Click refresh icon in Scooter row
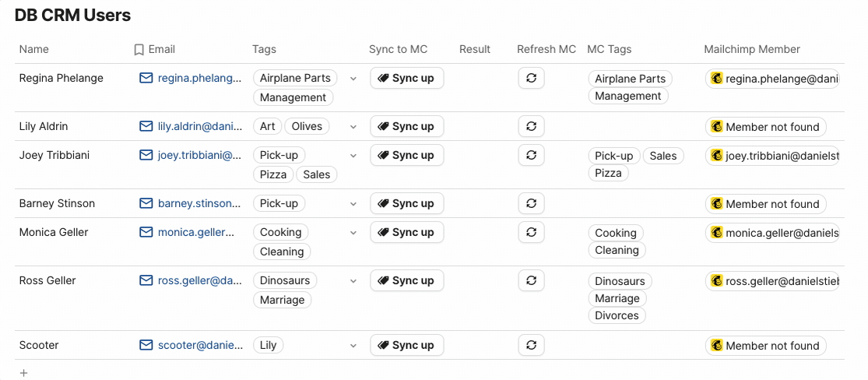This screenshot has height=380, width=868. tap(531, 345)
